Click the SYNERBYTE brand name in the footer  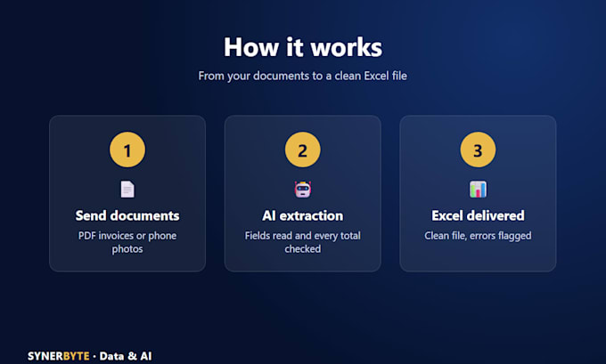click(x=58, y=356)
